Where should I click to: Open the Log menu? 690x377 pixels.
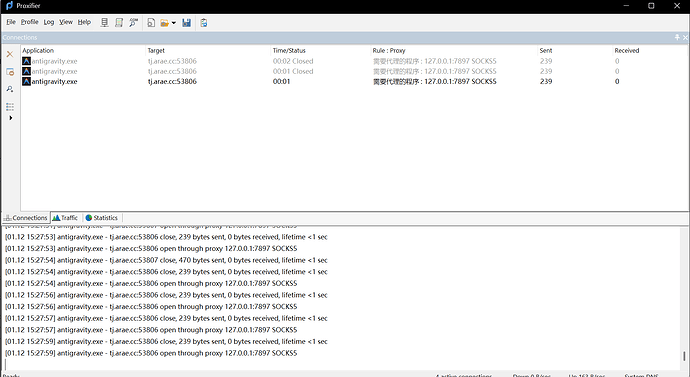pos(49,22)
